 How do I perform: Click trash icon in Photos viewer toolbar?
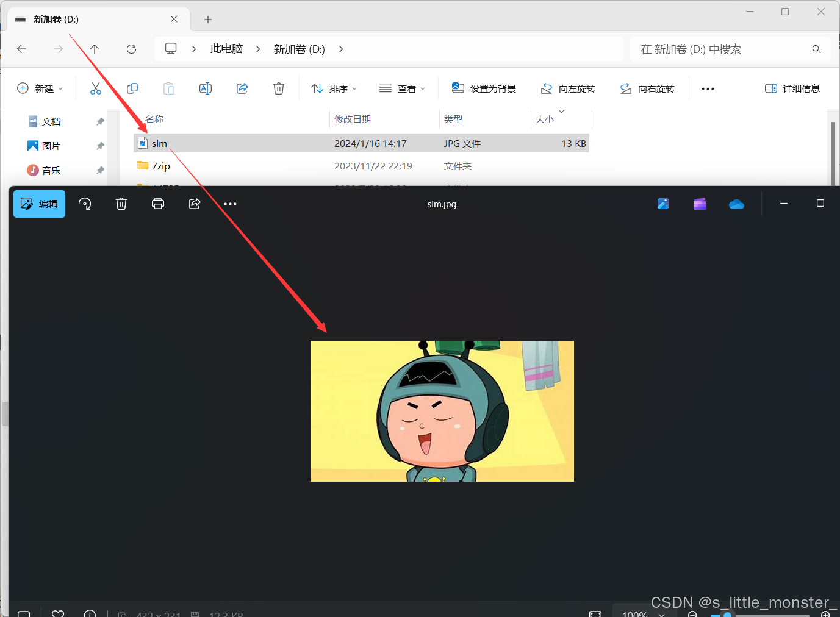[x=121, y=204]
